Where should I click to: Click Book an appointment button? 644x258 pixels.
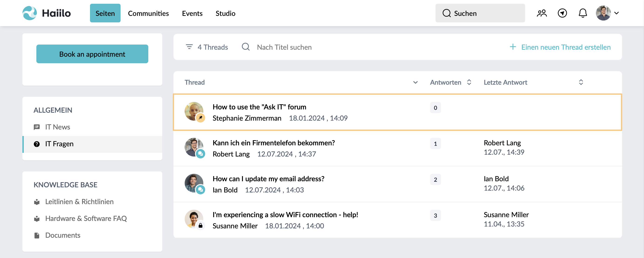(92, 54)
